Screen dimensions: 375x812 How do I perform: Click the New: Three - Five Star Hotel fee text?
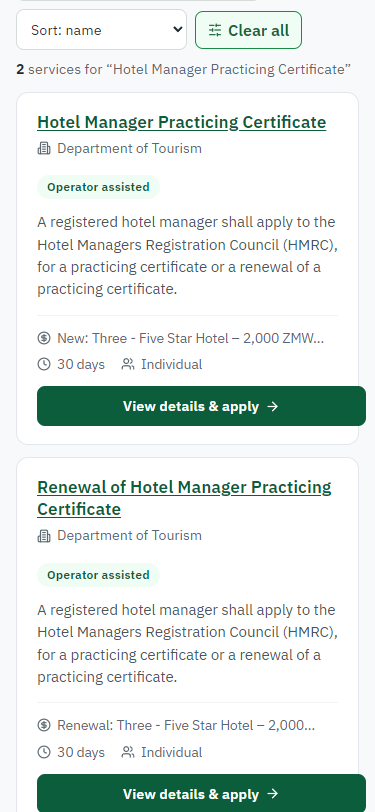pos(191,339)
